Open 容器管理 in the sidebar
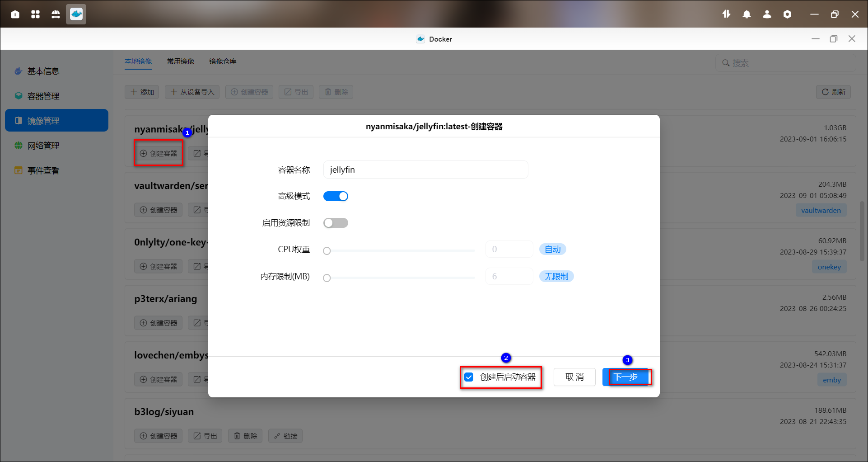Viewport: 868px width, 462px height. pos(43,96)
